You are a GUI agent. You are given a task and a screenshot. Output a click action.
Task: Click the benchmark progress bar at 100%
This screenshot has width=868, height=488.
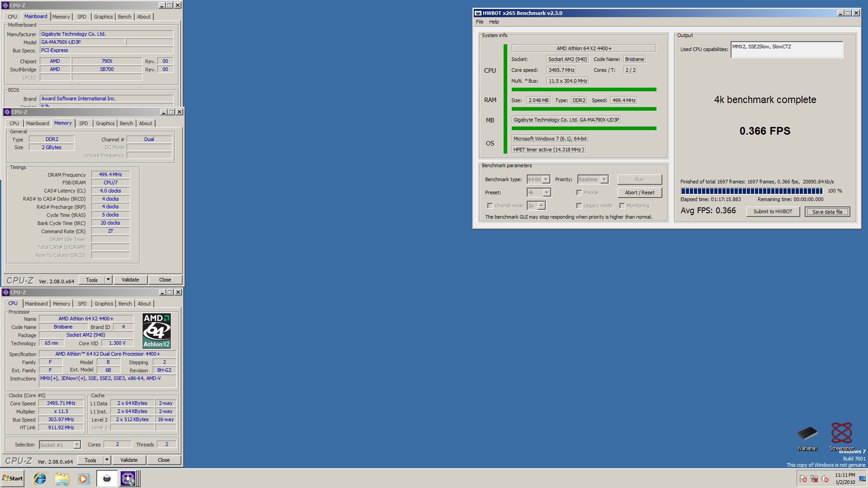751,191
